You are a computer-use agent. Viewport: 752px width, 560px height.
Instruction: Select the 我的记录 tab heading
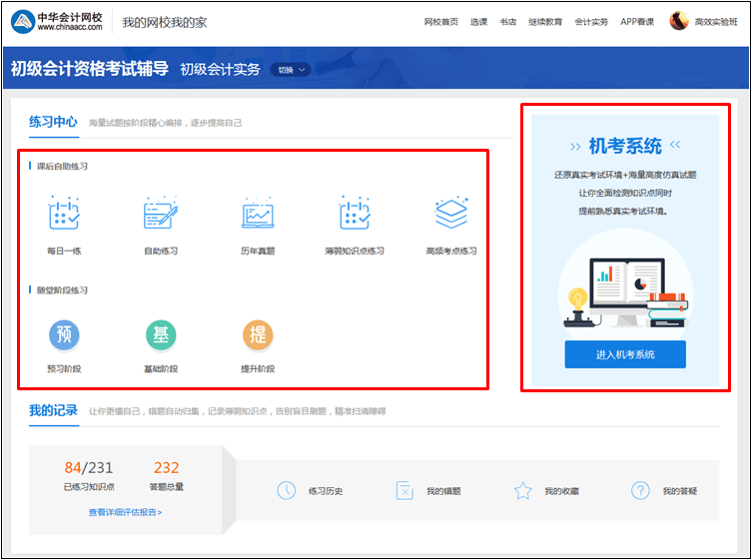coord(53,410)
